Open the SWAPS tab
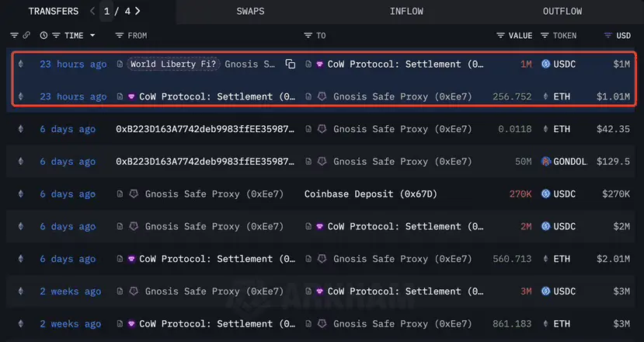The height and width of the screenshot is (342, 644). click(250, 12)
